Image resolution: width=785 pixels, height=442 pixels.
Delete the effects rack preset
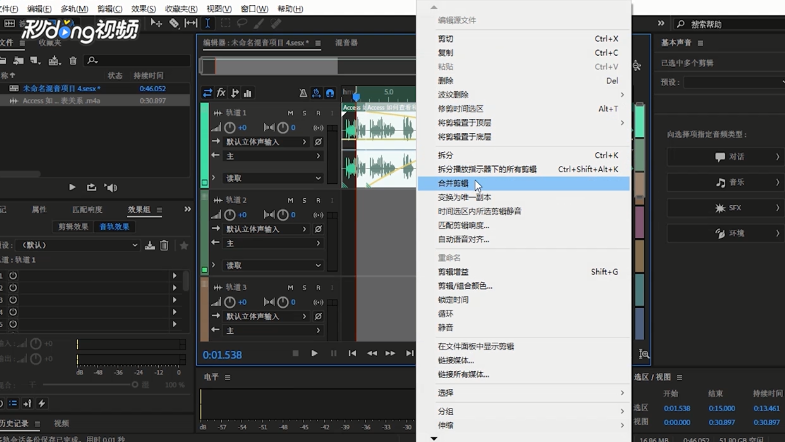pos(164,245)
